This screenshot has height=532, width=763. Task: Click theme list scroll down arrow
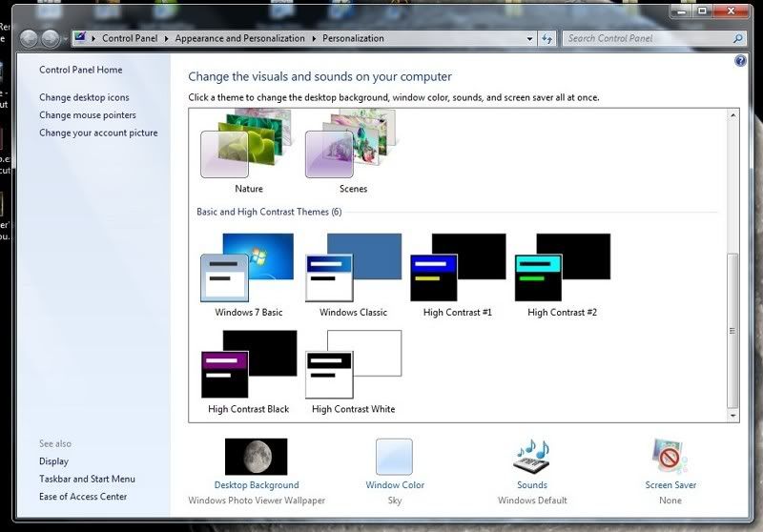(732, 416)
